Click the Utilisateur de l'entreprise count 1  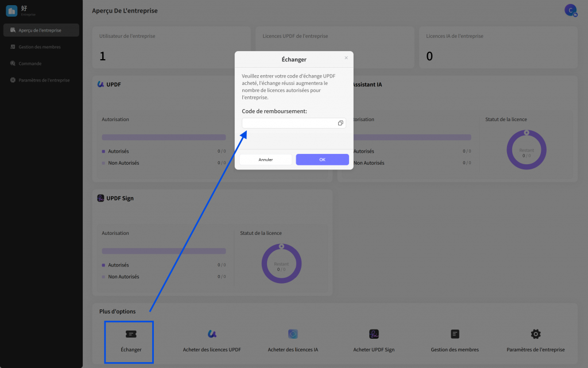click(103, 56)
